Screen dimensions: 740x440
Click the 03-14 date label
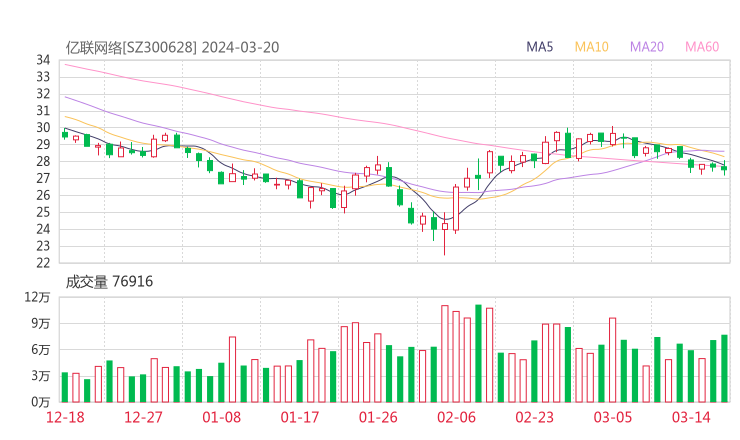pyautogui.click(x=691, y=417)
